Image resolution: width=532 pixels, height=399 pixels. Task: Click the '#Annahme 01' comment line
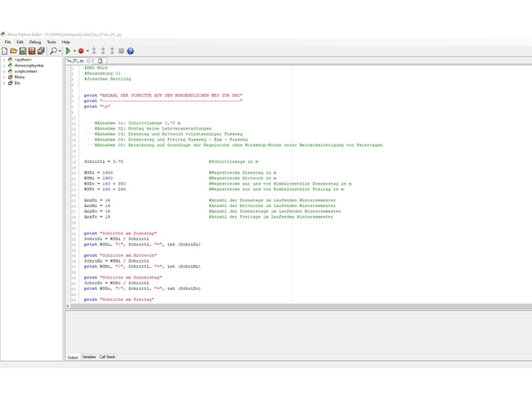coord(137,123)
